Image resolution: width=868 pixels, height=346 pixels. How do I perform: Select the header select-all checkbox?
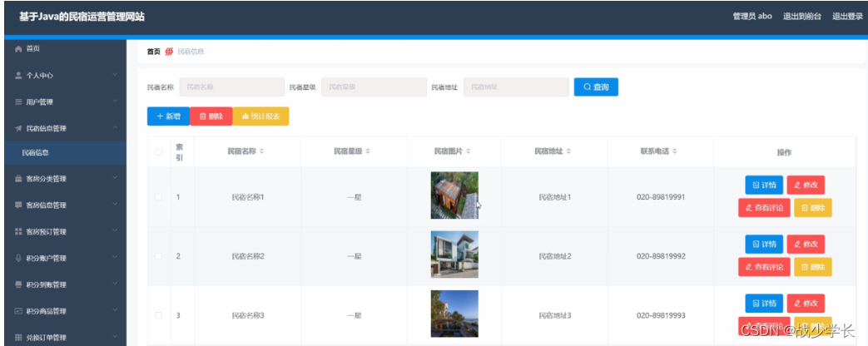pos(159,151)
